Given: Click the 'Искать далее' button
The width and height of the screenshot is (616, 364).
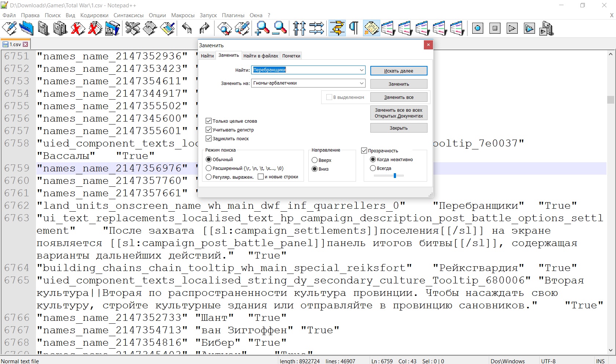Looking at the screenshot, I should tap(399, 71).
